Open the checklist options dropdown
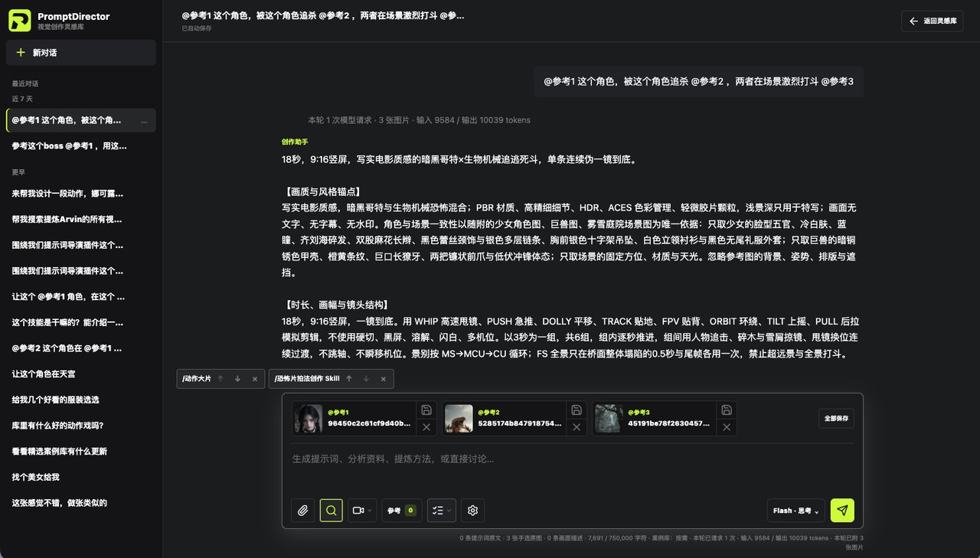 tap(441, 511)
